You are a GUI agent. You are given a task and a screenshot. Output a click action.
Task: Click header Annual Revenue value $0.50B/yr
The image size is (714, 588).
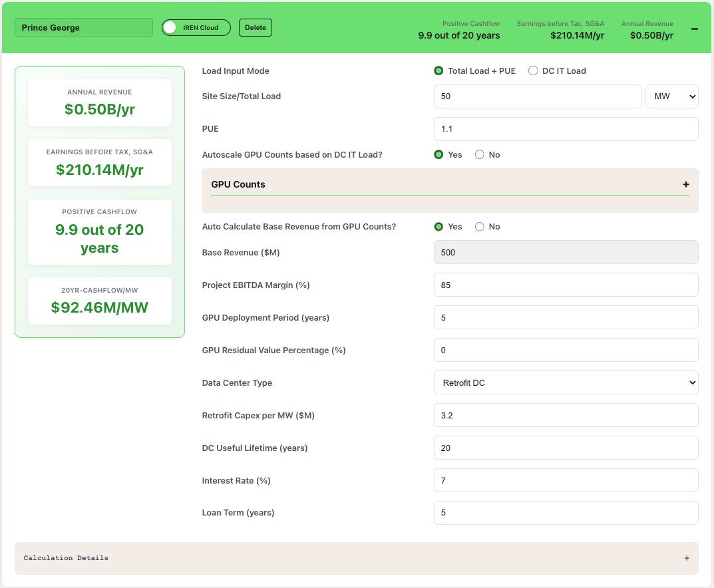click(651, 35)
